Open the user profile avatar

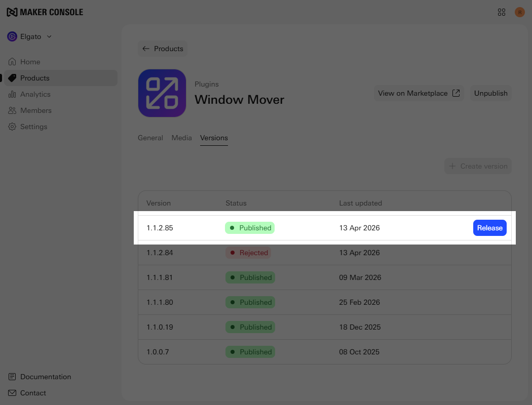519,12
